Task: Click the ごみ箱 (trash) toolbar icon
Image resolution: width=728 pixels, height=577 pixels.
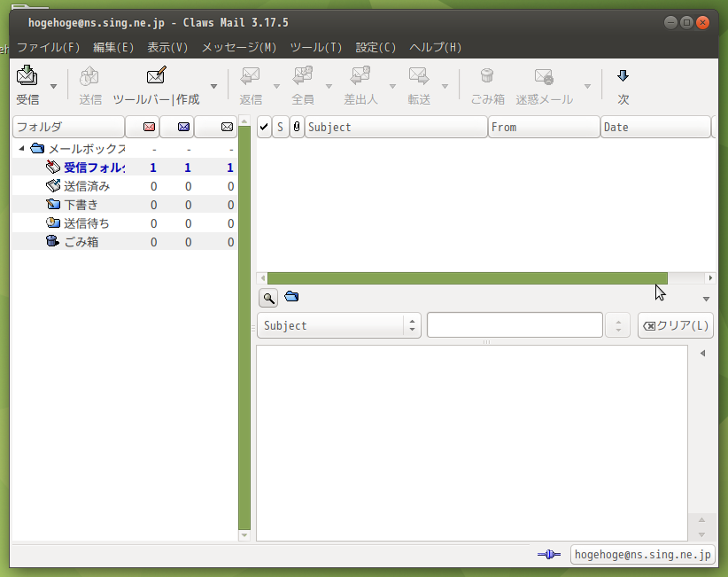Action: 487,75
